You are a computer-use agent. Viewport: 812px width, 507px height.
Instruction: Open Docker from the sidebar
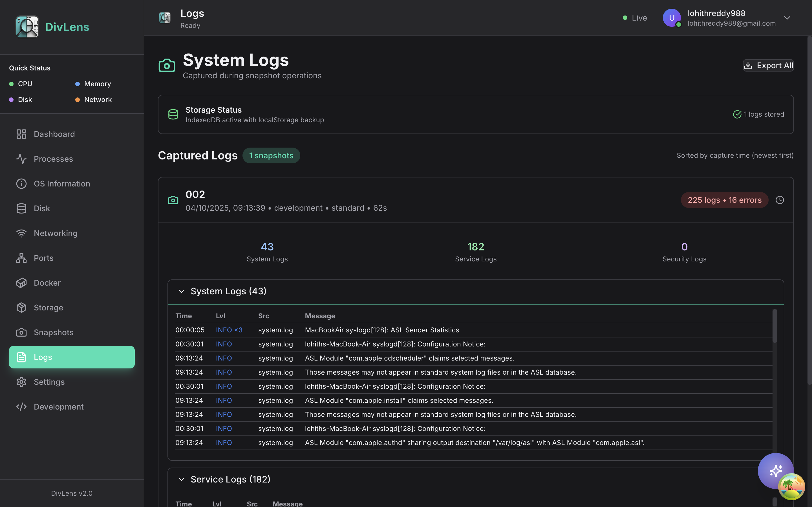(x=47, y=283)
